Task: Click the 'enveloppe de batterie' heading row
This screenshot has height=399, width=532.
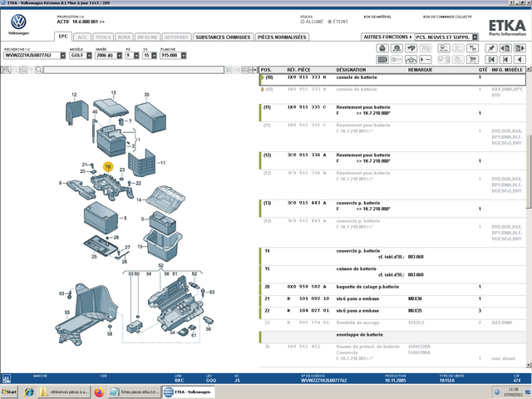Action: 392,337
